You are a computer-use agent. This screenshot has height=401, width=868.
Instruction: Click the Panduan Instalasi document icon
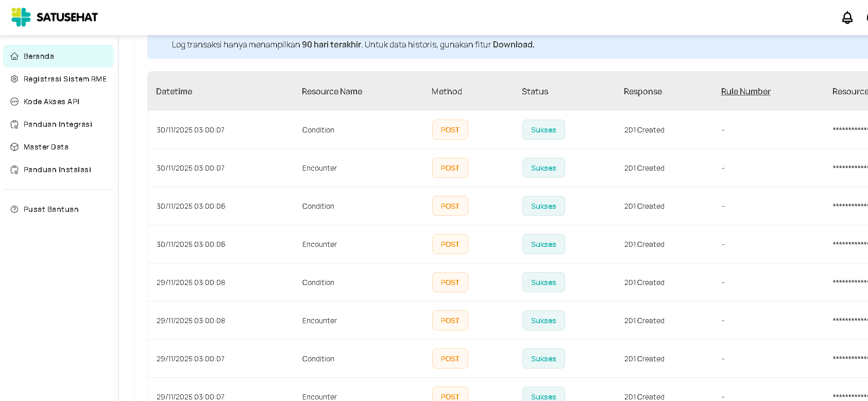point(14,170)
